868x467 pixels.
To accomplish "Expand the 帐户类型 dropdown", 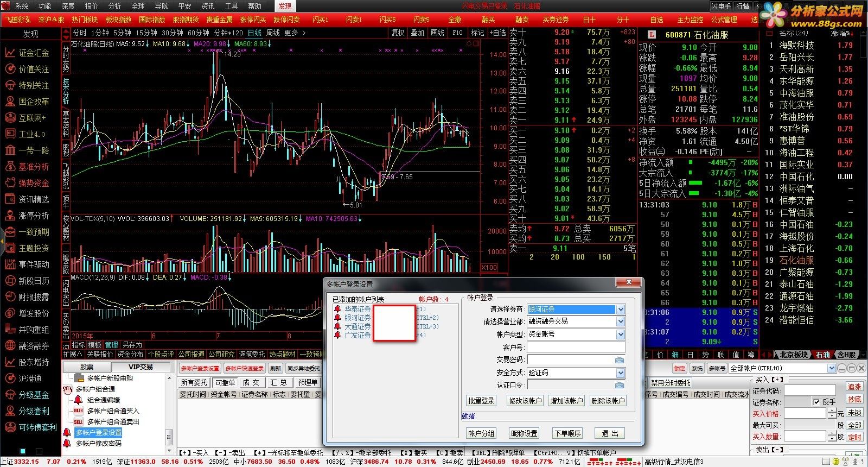I will coord(621,335).
